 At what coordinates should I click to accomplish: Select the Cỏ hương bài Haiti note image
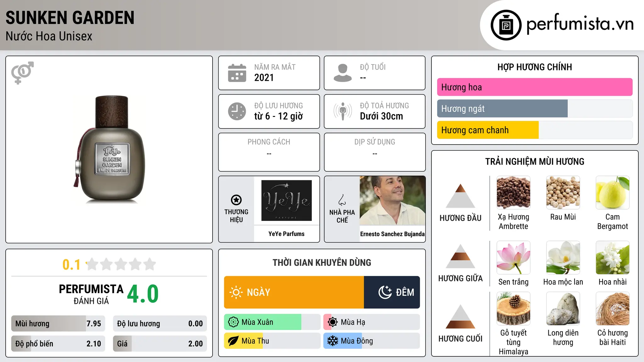[613, 309]
